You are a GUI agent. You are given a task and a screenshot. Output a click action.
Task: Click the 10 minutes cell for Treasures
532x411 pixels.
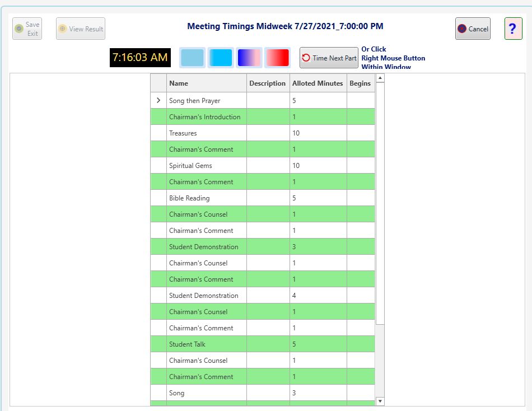point(318,133)
